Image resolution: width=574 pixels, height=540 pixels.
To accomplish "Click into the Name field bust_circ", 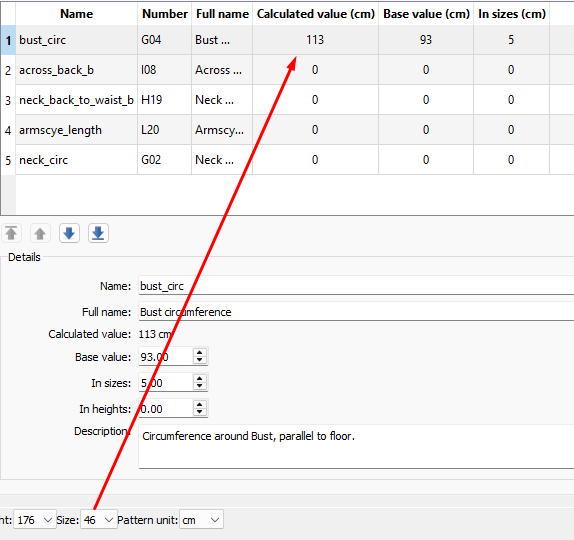I will point(356,286).
